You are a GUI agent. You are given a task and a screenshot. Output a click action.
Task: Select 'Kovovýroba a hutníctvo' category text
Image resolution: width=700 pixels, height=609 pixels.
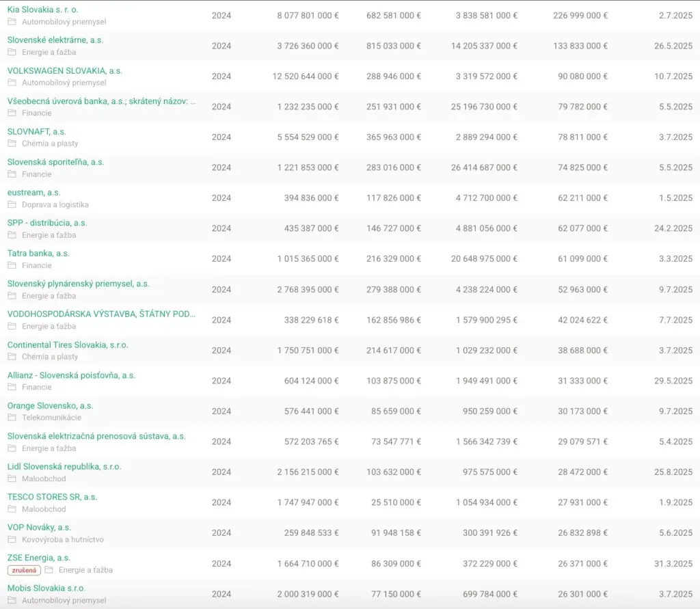62,539
